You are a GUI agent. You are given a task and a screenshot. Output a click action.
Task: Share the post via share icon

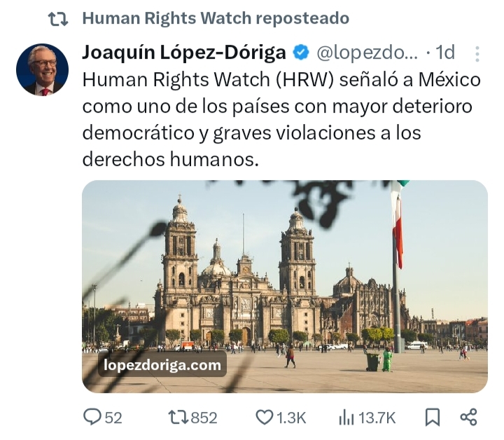pos(468,417)
